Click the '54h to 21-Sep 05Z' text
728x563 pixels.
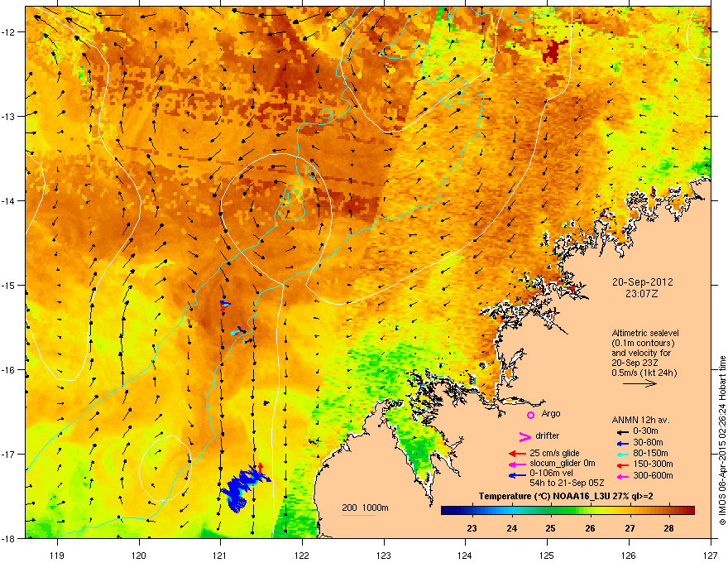(567, 483)
